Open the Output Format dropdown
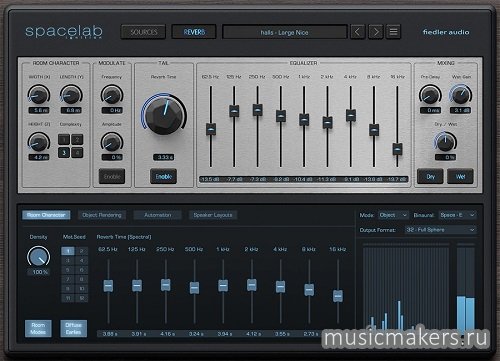Screen dimensions: 500x361 pyautogui.click(x=441, y=230)
